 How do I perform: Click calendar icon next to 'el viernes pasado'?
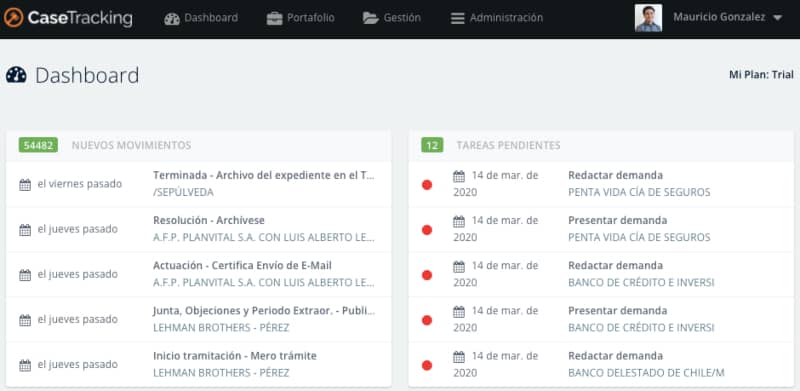[x=25, y=185]
